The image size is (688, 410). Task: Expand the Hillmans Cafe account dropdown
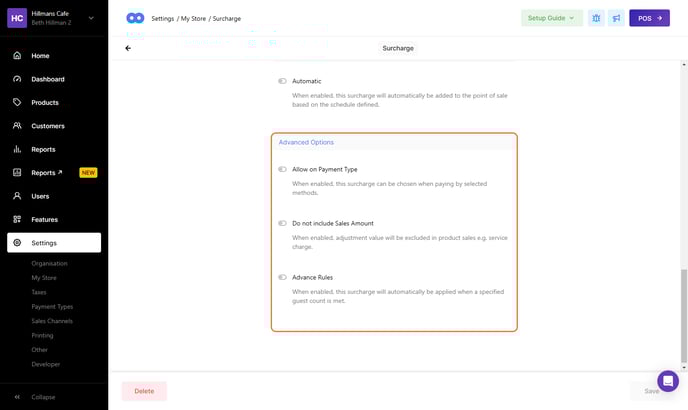click(91, 18)
